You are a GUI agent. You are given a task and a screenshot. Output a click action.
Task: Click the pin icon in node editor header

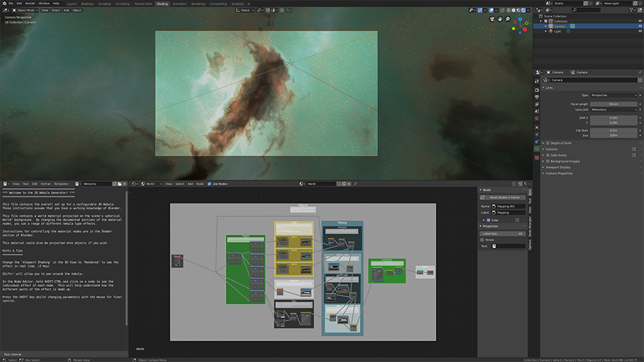tap(355, 183)
